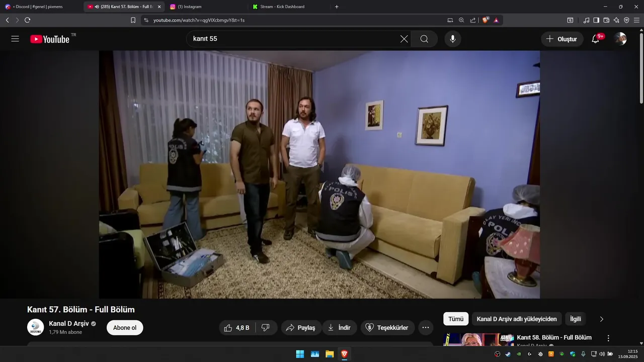Close the Kanıt 57. Bölüm tab
Screen dimensions: 644x362
pyautogui.click(x=159, y=7)
